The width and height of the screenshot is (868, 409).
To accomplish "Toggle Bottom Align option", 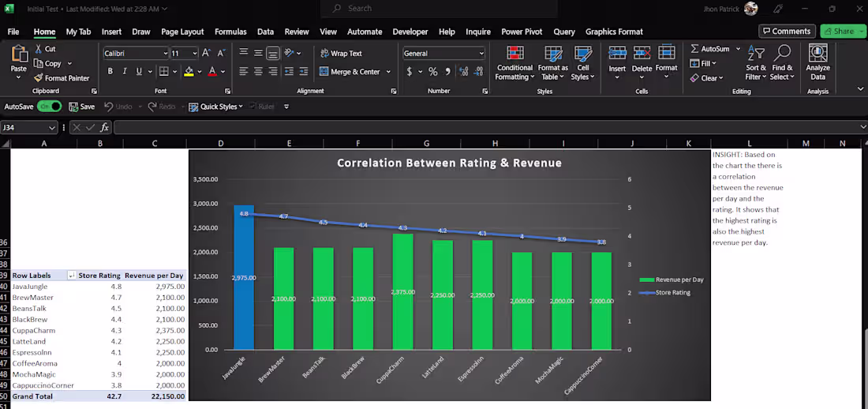I will point(272,53).
